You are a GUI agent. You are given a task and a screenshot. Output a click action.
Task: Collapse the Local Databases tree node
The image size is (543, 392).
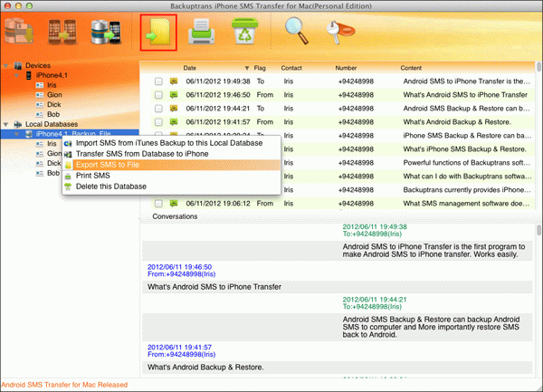6,124
